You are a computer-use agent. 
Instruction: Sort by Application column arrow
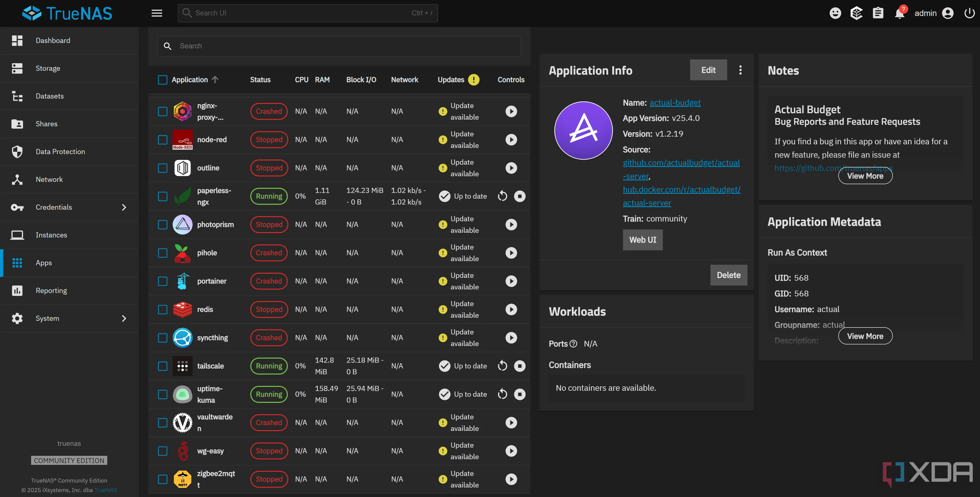215,79
